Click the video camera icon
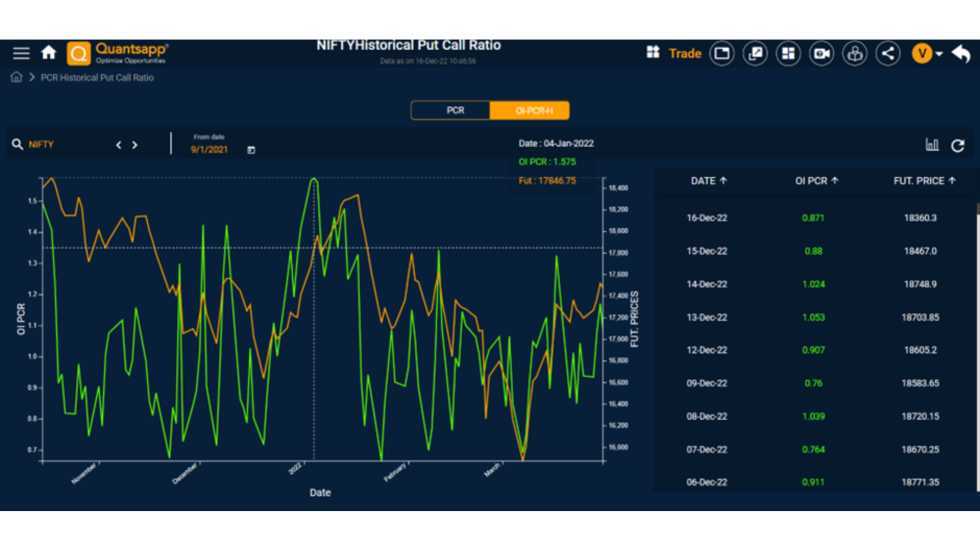This screenshot has width=980, height=551. pyautogui.click(x=821, y=54)
